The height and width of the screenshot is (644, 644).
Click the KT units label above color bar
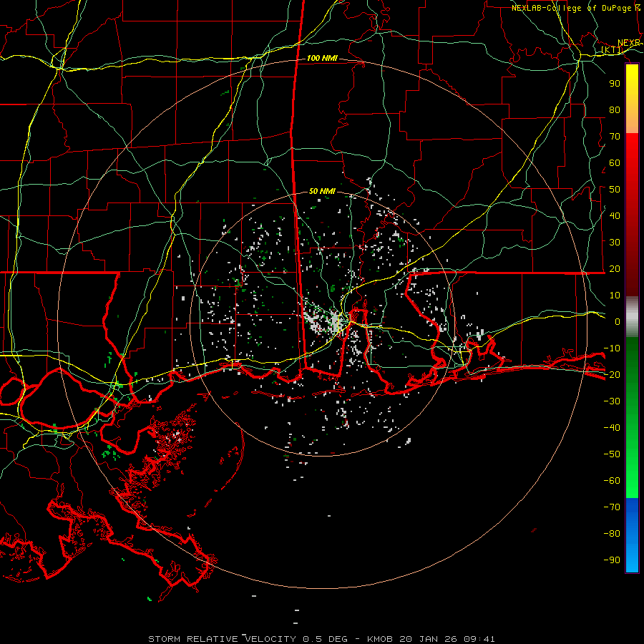point(612,50)
